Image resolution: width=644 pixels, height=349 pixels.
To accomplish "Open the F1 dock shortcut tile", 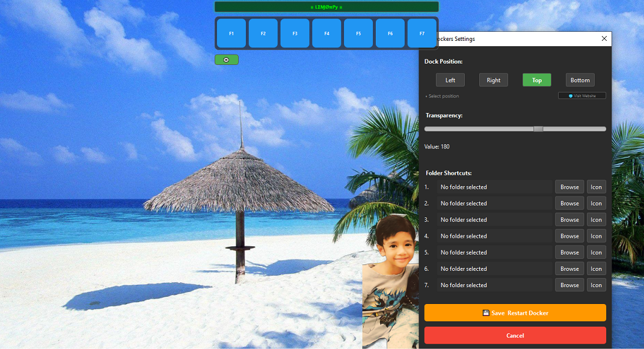I will pyautogui.click(x=232, y=34).
